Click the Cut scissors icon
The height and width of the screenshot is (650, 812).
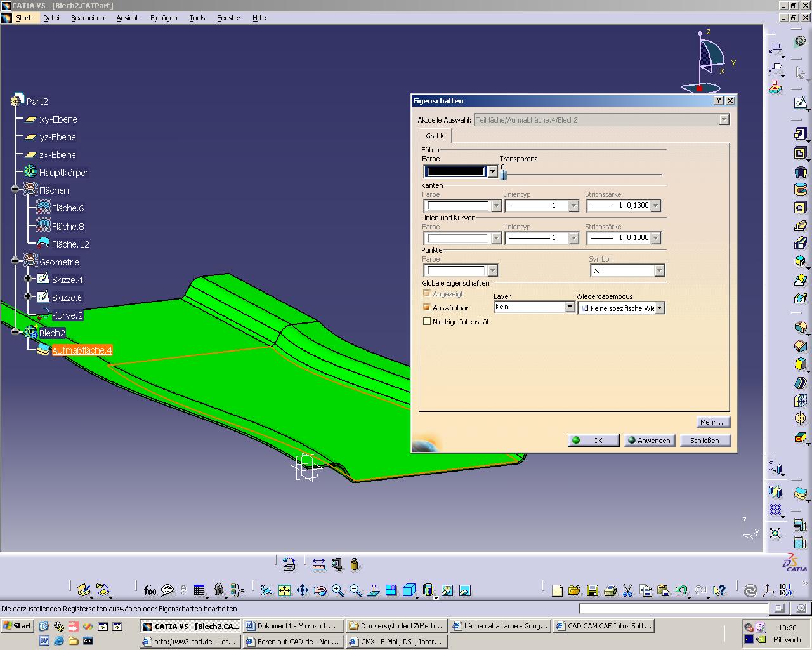pos(628,590)
